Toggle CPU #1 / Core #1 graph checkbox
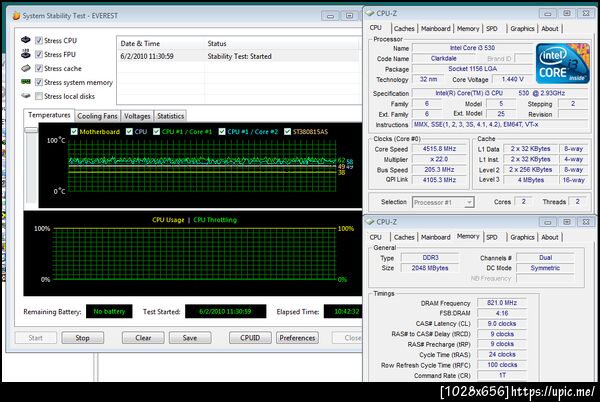 coord(156,132)
